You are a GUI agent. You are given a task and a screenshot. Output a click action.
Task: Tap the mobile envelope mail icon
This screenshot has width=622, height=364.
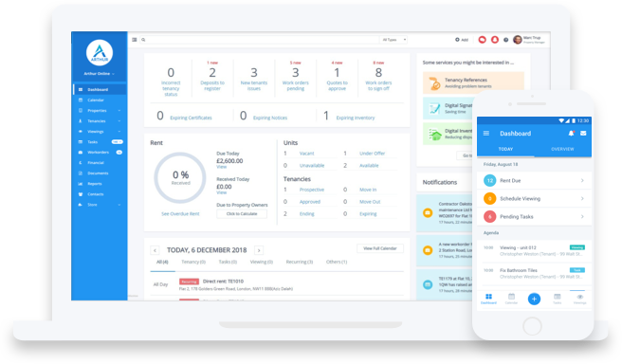tap(583, 134)
